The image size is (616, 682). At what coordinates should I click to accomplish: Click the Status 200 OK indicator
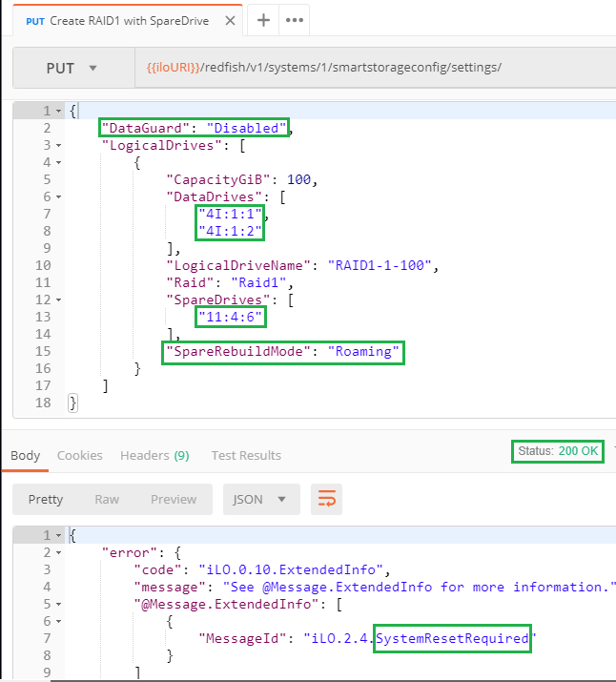(x=558, y=451)
